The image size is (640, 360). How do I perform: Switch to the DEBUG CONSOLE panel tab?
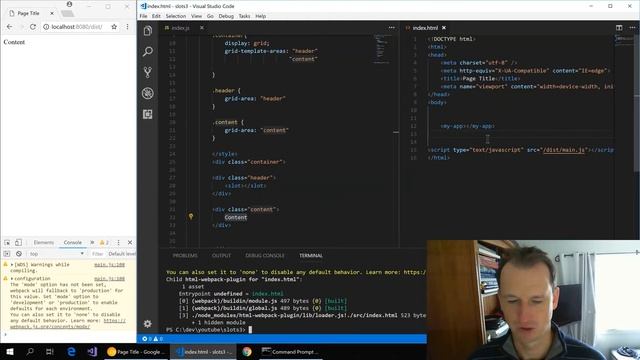pos(265,256)
